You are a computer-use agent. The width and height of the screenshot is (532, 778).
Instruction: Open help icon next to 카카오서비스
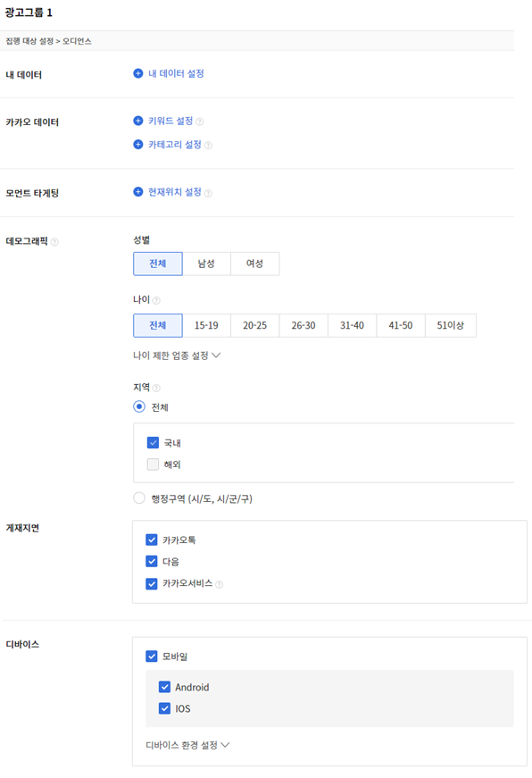(220, 584)
